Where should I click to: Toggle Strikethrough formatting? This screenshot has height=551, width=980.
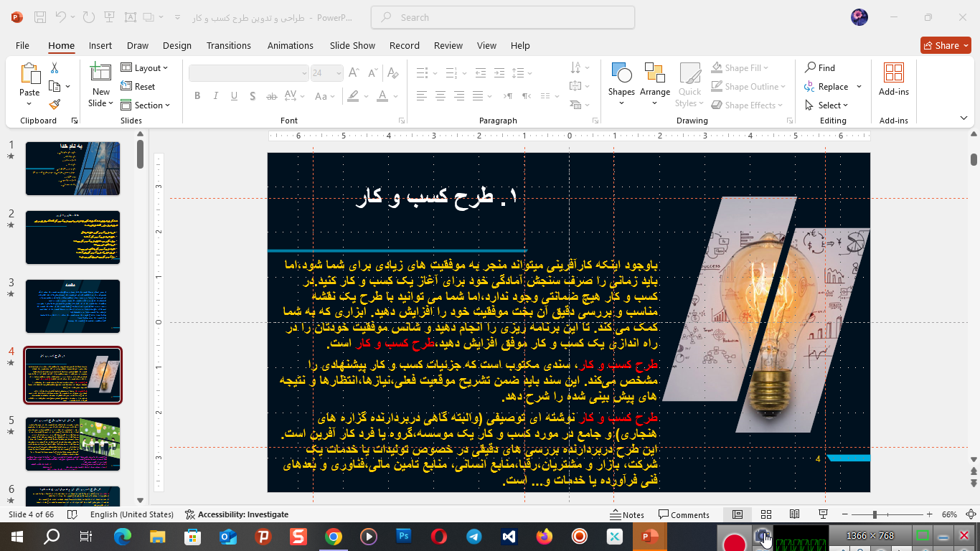[272, 95]
